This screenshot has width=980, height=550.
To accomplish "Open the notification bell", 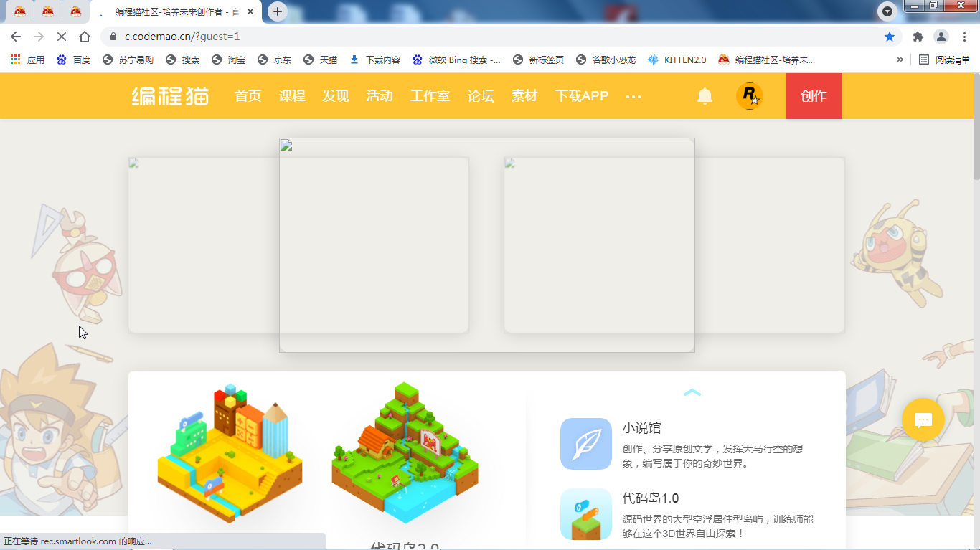I will tap(705, 96).
